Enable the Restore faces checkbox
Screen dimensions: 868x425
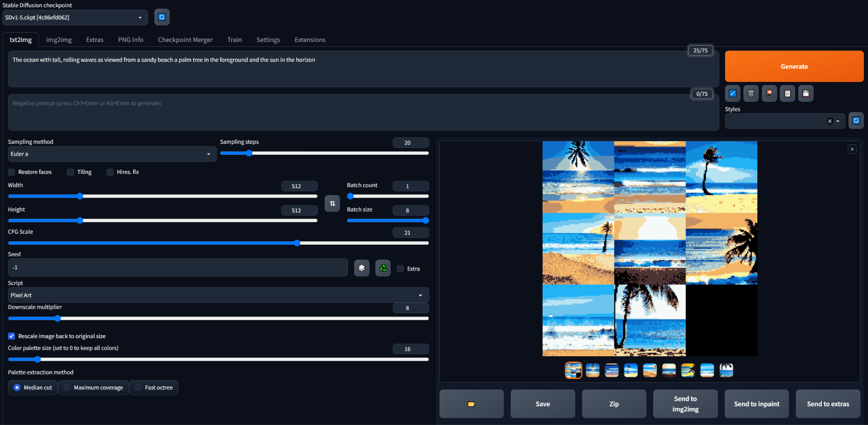tap(12, 172)
